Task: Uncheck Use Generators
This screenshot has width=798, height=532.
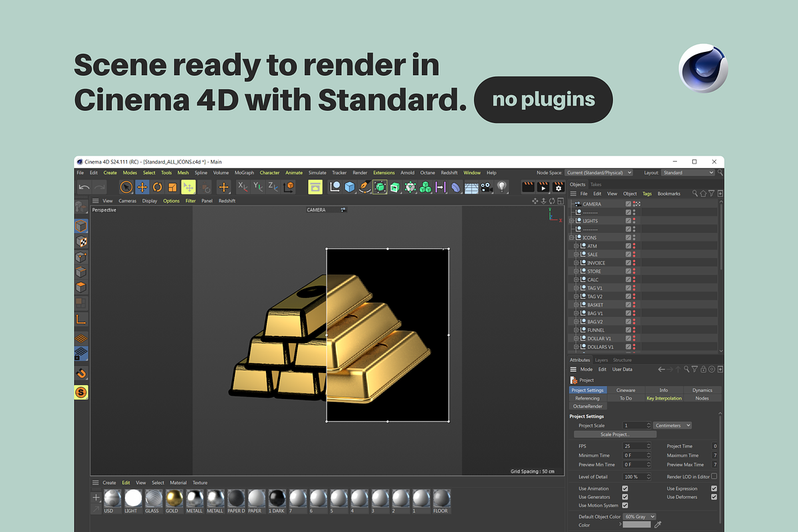Action: [x=624, y=497]
